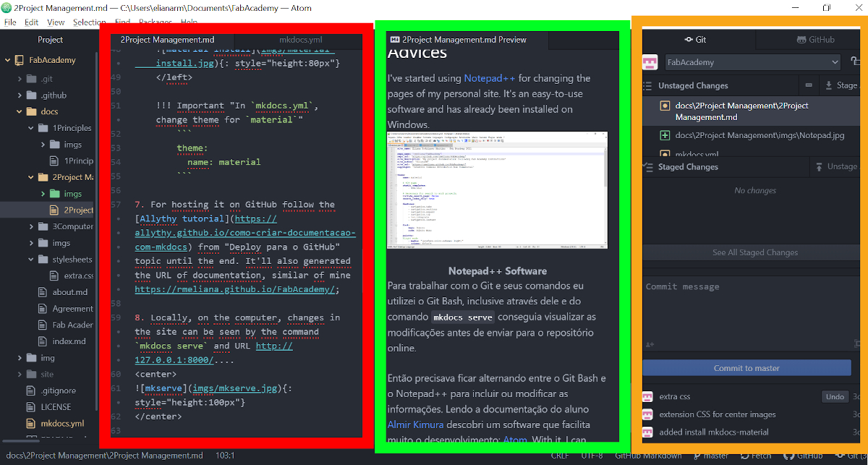Open the FabAcademy repository dropdown
868x465 pixels.
click(x=753, y=62)
